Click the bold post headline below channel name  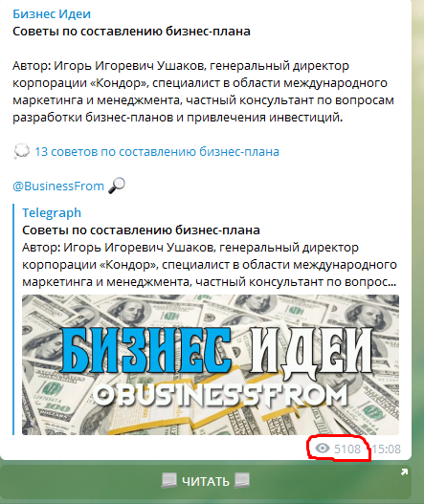tap(131, 32)
